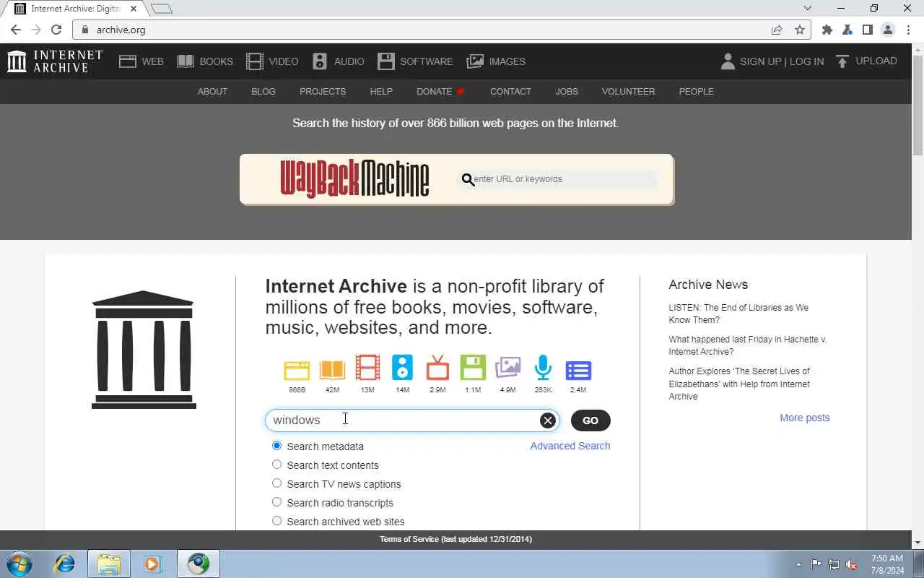Select the Search metadata radio button
The width and height of the screenshot is (924, 578).
276,446
